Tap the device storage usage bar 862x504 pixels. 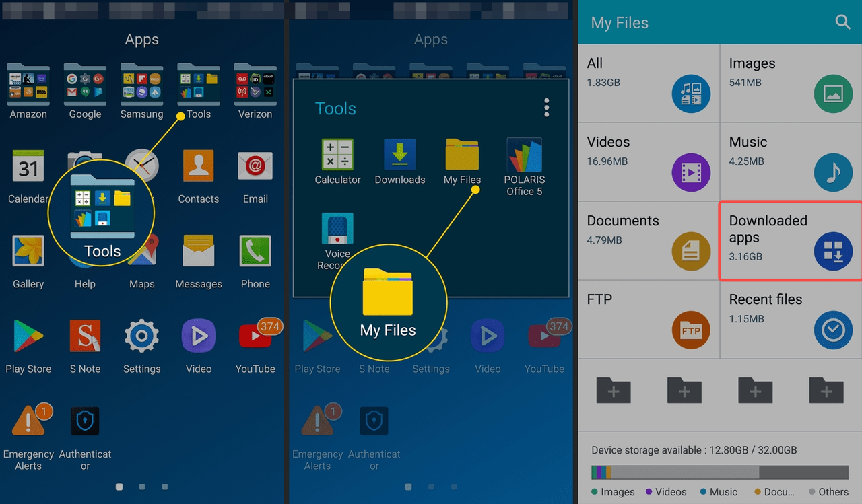pyautogui.click(x=720, y=472)
